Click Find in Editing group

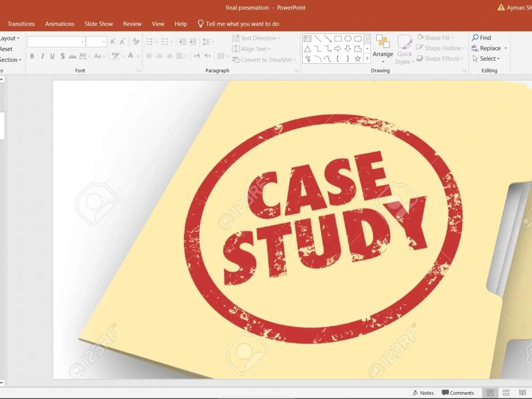481,38
